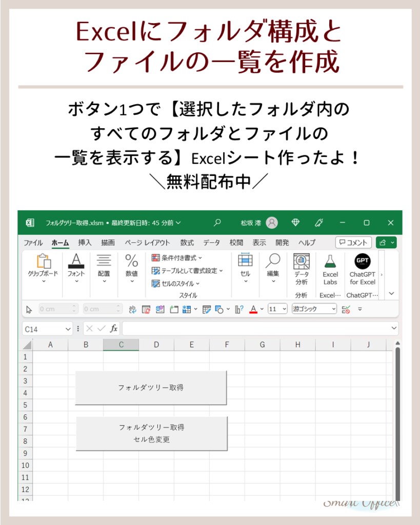
Task: Launch データ分析 data analysis
Action: point(302,270)
